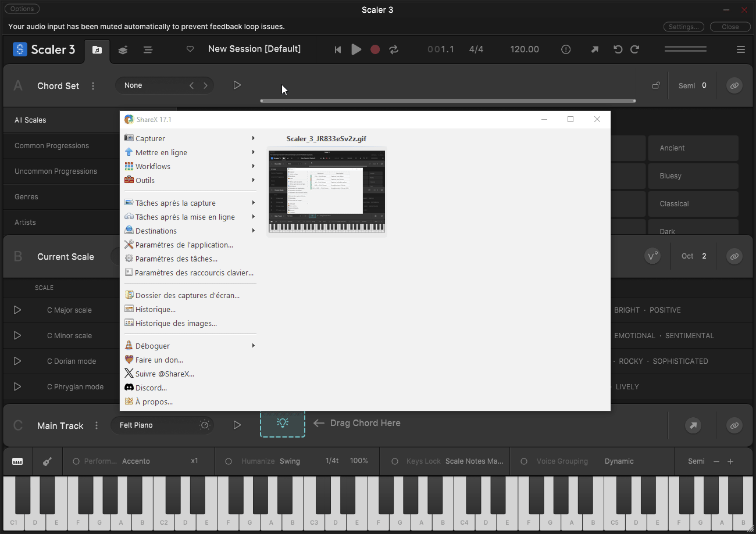Preview the C Phrygian mode
The image size is (756, 534).
click(x=17, y=387)
